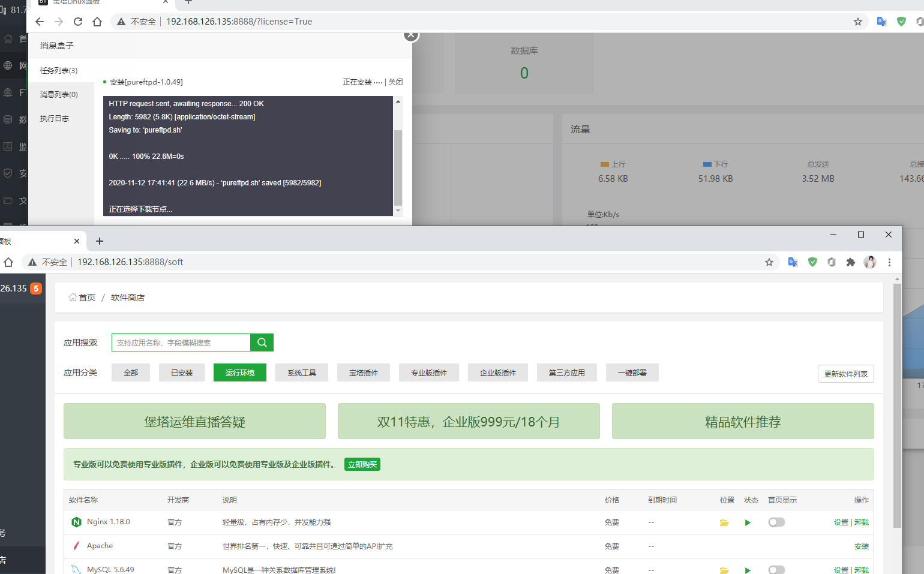Click 更新软件列表 button
Viewport: 924px width, 574px height.
pyautogui.click(x=846, y=374)
